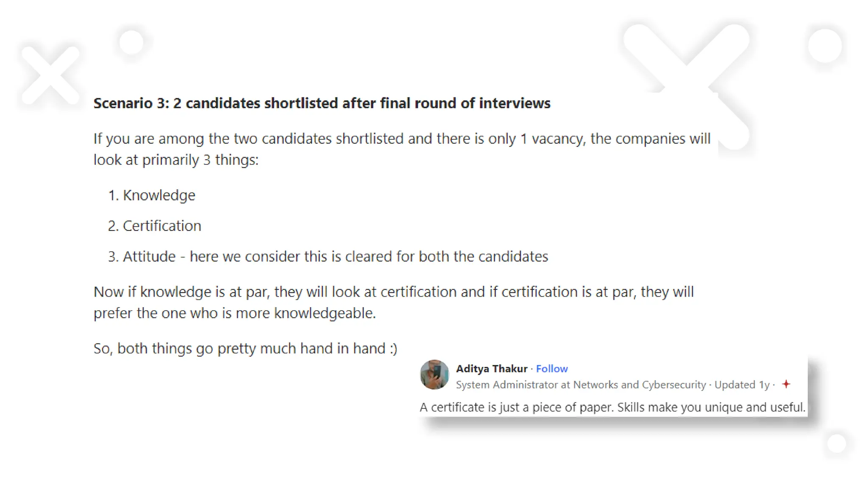
Task: Follow Aditya Thakur
Action: click(551, 369)
